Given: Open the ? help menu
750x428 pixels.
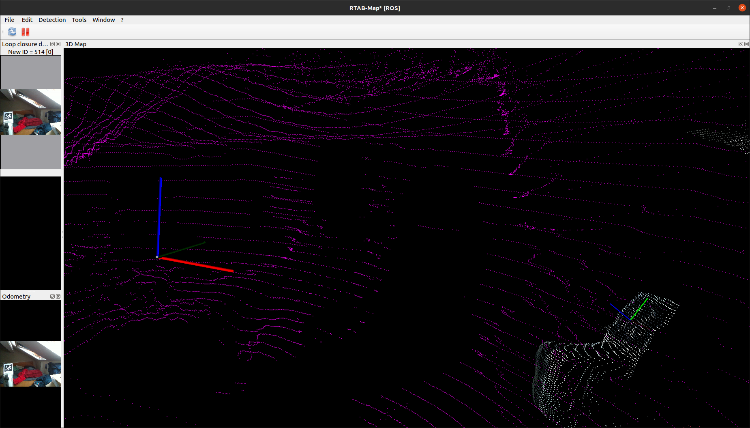Looking at the screenshot, I should point(122,20).
